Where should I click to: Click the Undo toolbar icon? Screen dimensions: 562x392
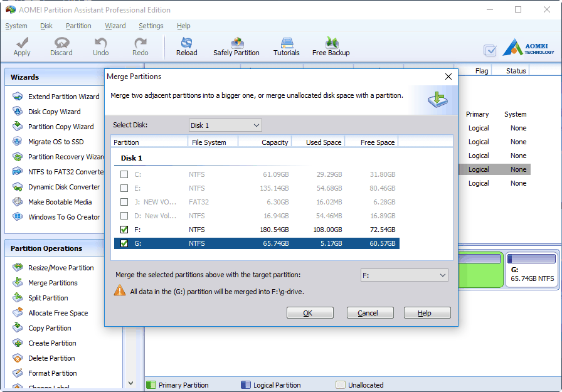point(101,47)
